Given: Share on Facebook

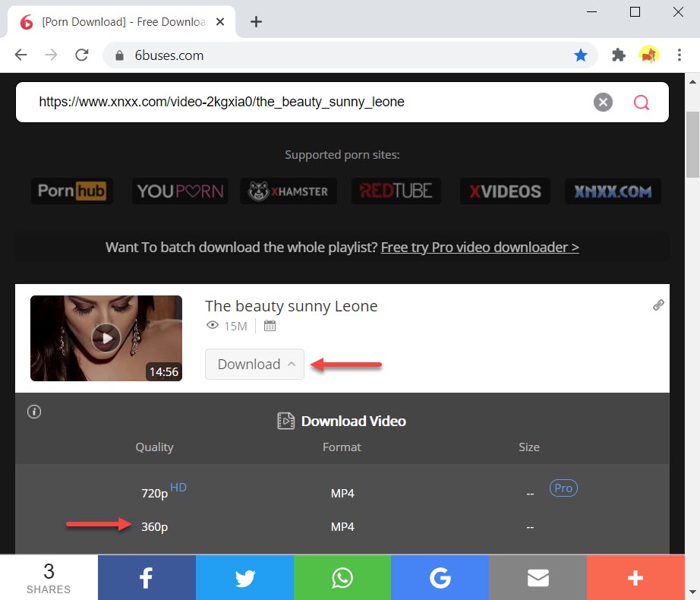Looking at the screenshot, I should click(x=147, y=578).
